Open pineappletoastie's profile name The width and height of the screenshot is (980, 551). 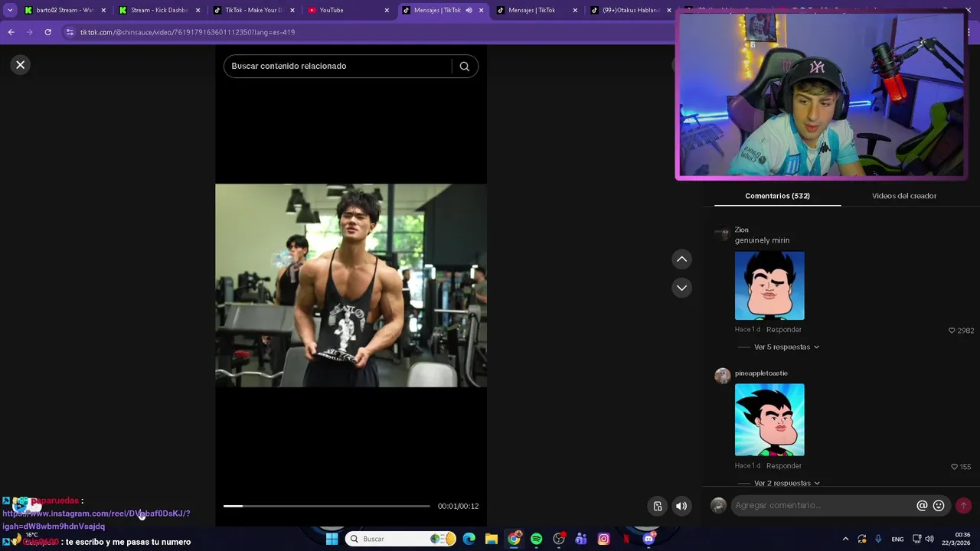tap(761, 373)
